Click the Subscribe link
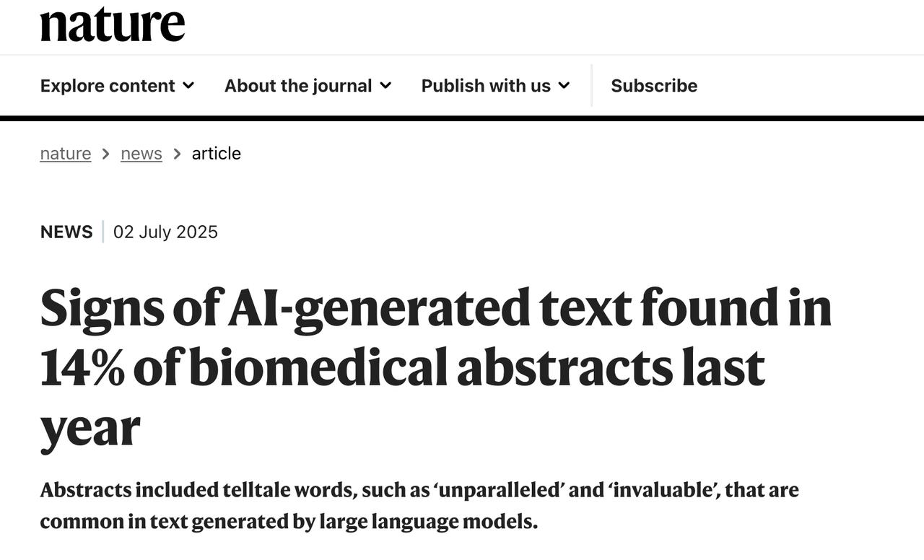This screenshot has height=560, width=924. tap(654, 86)
